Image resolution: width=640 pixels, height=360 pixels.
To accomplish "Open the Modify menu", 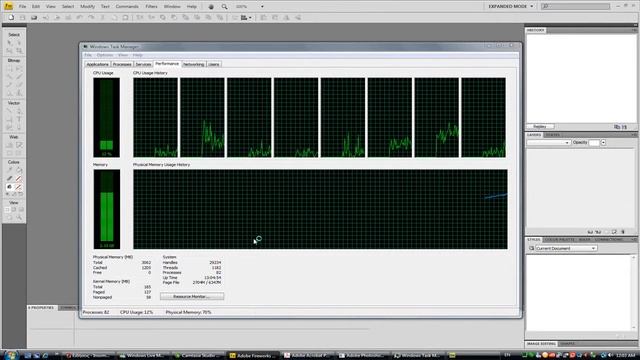I will point(87,7).
